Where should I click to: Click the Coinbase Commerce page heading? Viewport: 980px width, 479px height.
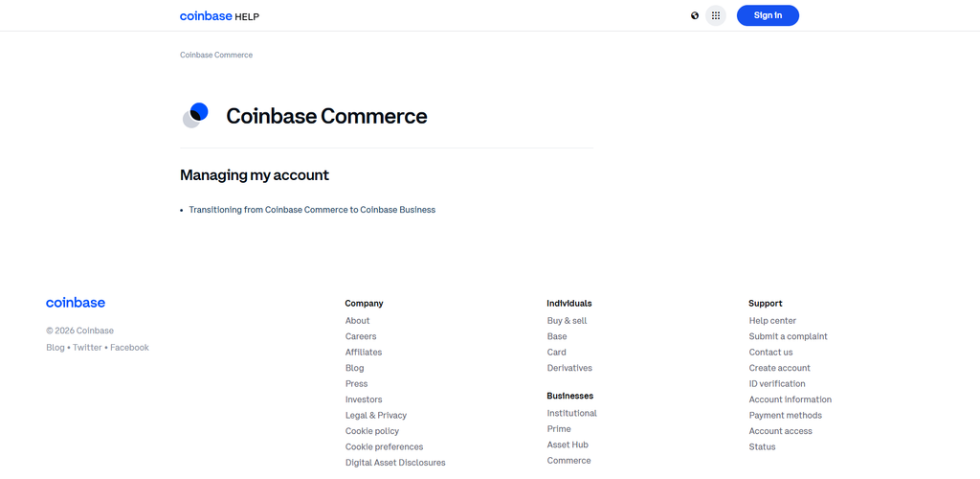326,116
